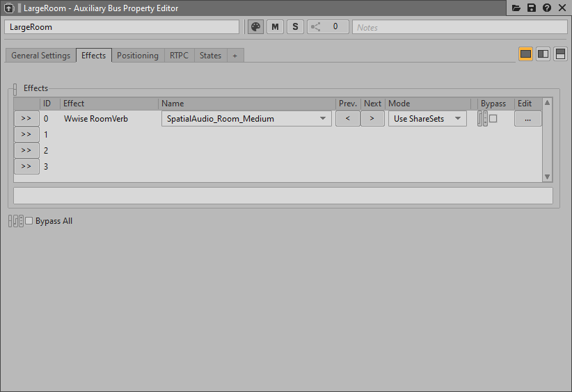
Task: Click the property editor icon beside the title
Action: pos(10,8)
